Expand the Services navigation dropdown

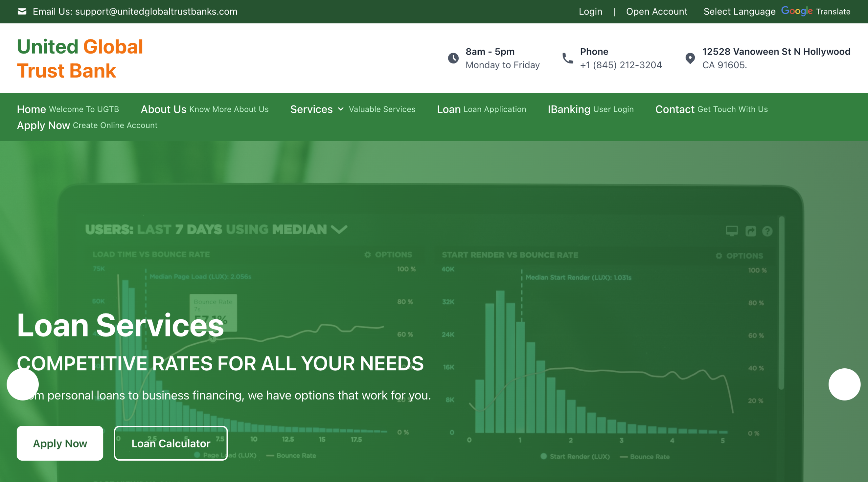(x=340, y=109)
